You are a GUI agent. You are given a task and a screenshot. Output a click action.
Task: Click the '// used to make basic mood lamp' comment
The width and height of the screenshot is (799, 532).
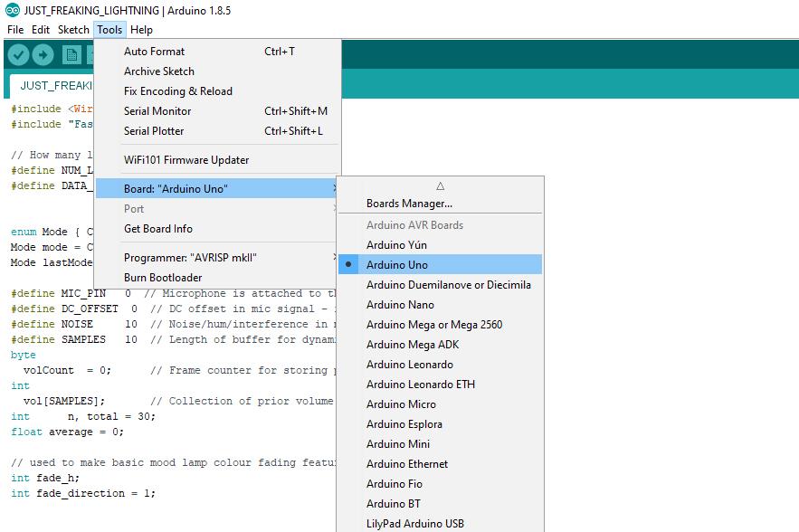173,462
